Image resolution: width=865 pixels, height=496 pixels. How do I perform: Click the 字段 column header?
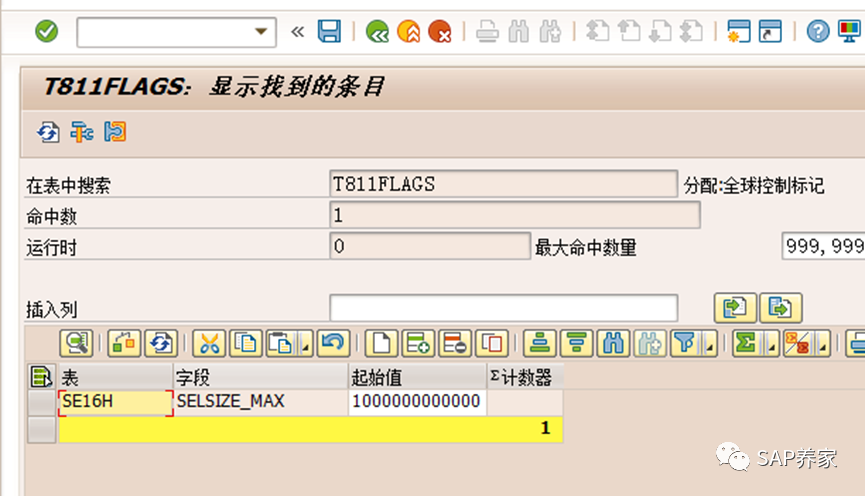[x=260, y=377]
